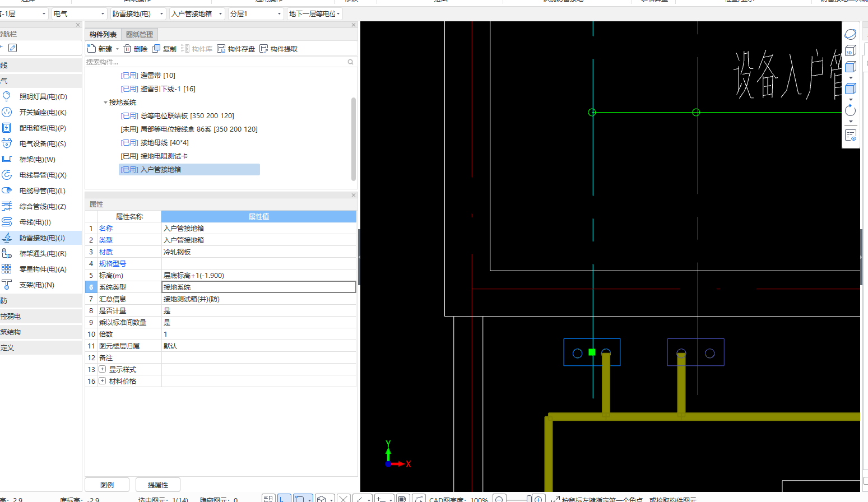
Task: Switch to 3D view with the cube icon
Action: (850, 50)
